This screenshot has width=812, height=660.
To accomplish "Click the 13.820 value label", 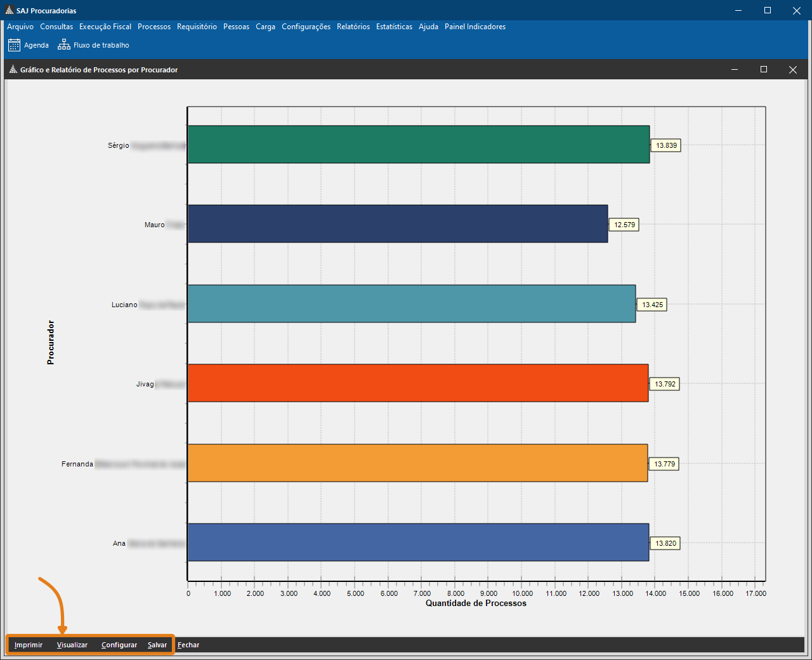I will pos(665,543).
